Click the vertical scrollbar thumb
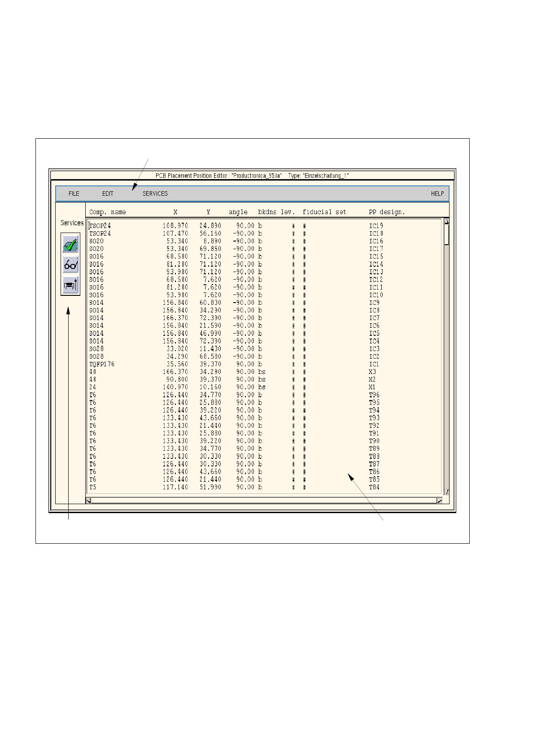The image size is (533, 756). (446, 234)
